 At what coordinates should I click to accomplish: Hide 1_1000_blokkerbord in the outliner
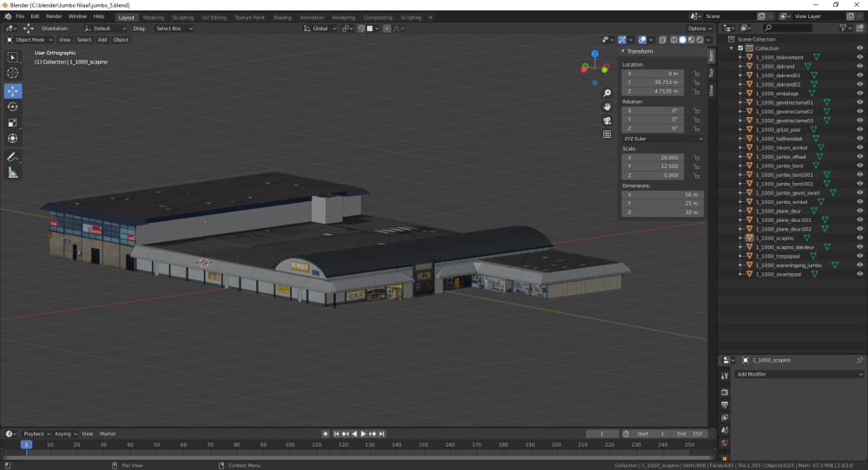(x=860, y=57)
